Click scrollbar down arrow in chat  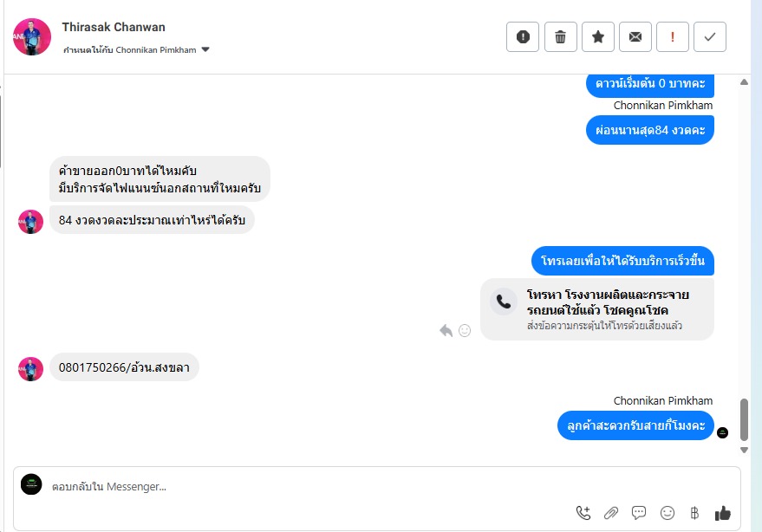point(744,451)
